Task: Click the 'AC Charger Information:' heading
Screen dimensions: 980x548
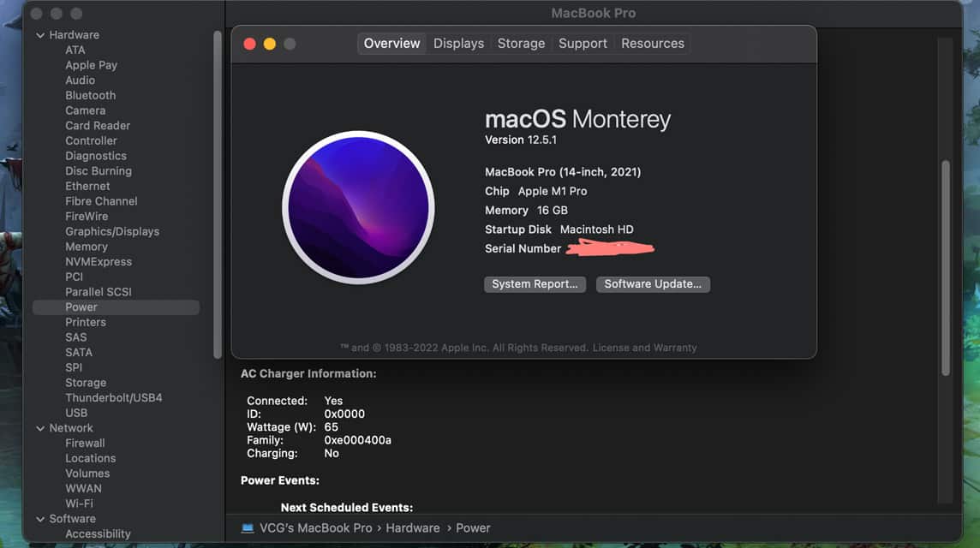Action: coord(308,373)
